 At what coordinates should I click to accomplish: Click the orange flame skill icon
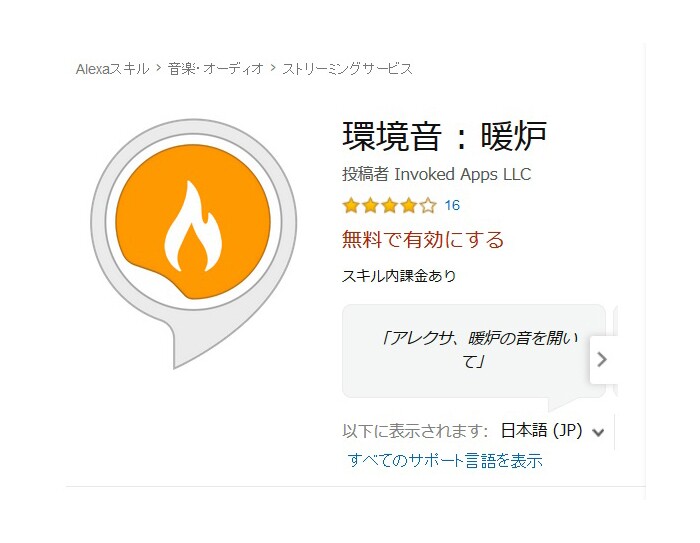193,221
